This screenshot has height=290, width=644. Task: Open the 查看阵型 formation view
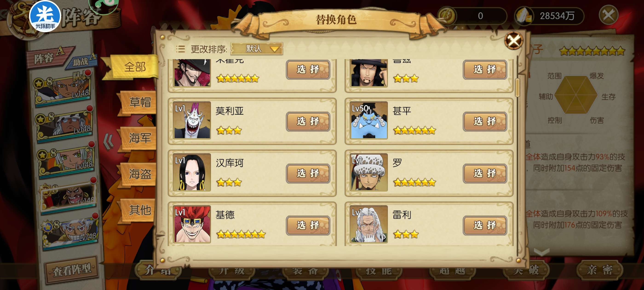tap(72, 270)
